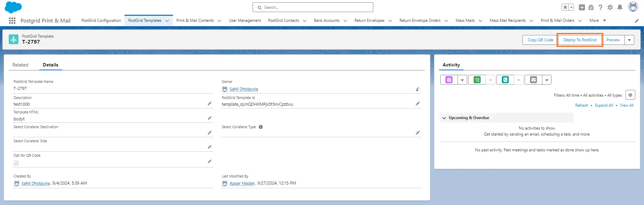Open the App Launcher grid icon
Viewport: 644px width, 205px height.
[x=12, y=20]
